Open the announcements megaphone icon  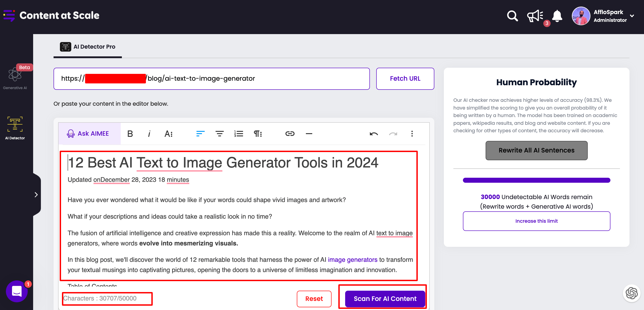(x=535, y=16)
